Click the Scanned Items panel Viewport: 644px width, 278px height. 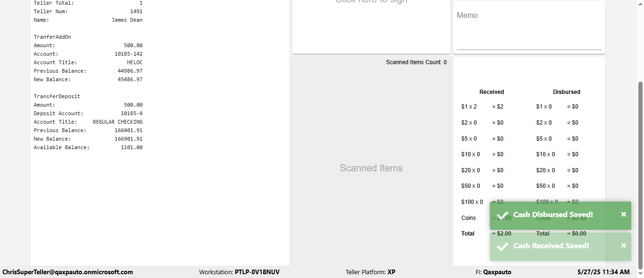pyautogui.click(x=371, y=168)
